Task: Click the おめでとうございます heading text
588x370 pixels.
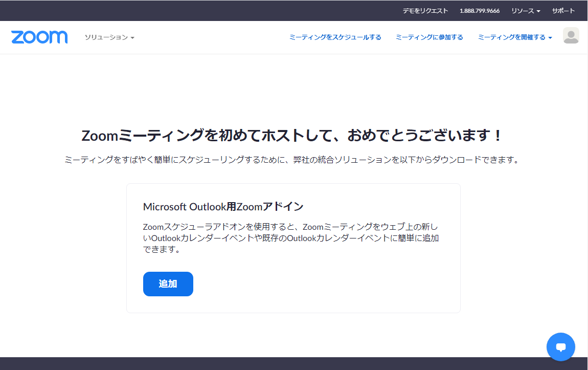Action: (291, 136)
